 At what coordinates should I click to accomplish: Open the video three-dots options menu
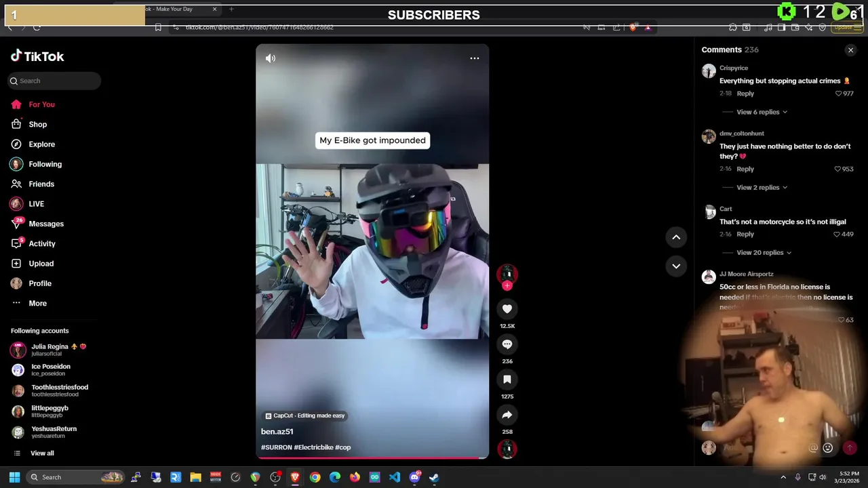pyautogui.click(x=475, y=58)
